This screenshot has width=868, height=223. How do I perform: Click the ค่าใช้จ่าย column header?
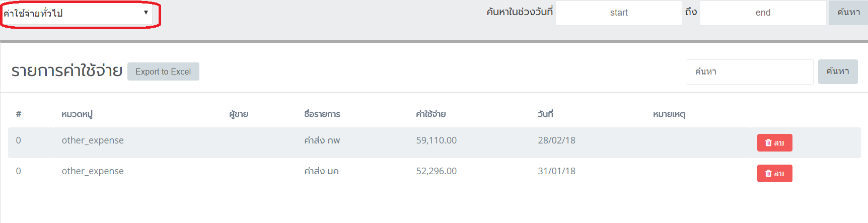tap(431, 114)
